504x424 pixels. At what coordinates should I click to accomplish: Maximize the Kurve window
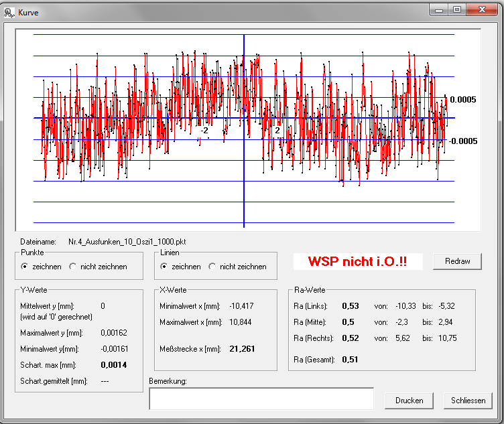tap(457, 10)
